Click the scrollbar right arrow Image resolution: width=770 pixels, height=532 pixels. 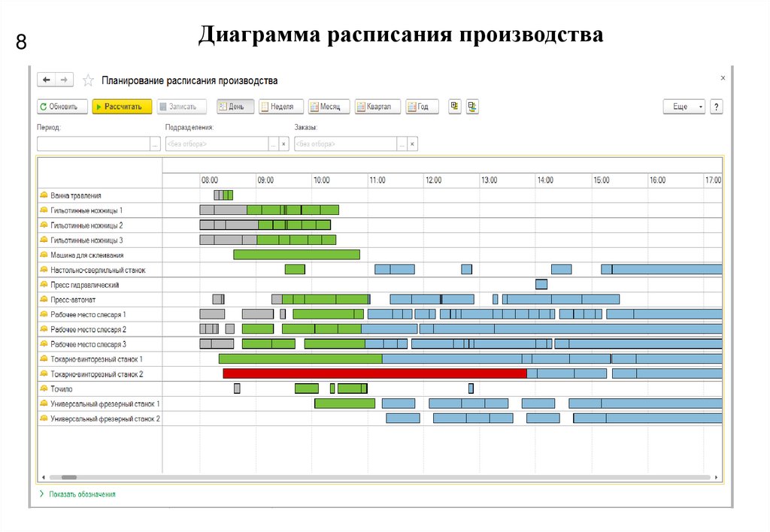pos(716,477)
